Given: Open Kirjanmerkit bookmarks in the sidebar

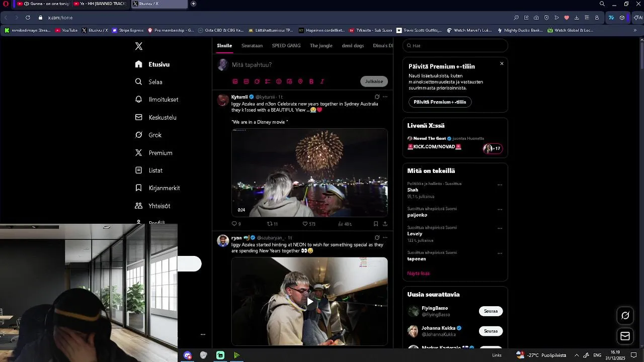Looking at the screenshot, I should coord(157,188).
